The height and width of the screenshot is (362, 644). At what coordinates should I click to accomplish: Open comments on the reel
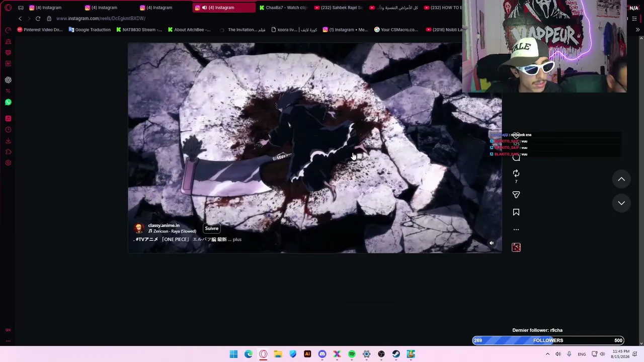(x=516, y=157)
